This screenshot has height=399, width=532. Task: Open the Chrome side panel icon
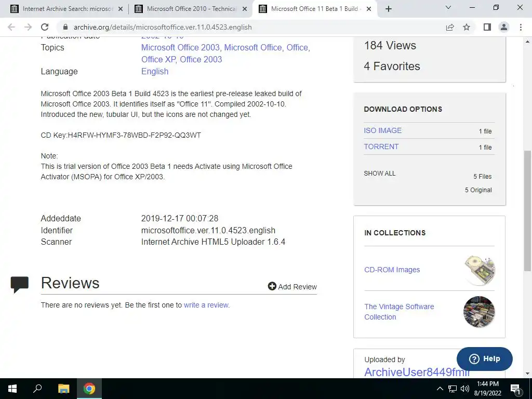pyautogui.click(x=487, y=27)
